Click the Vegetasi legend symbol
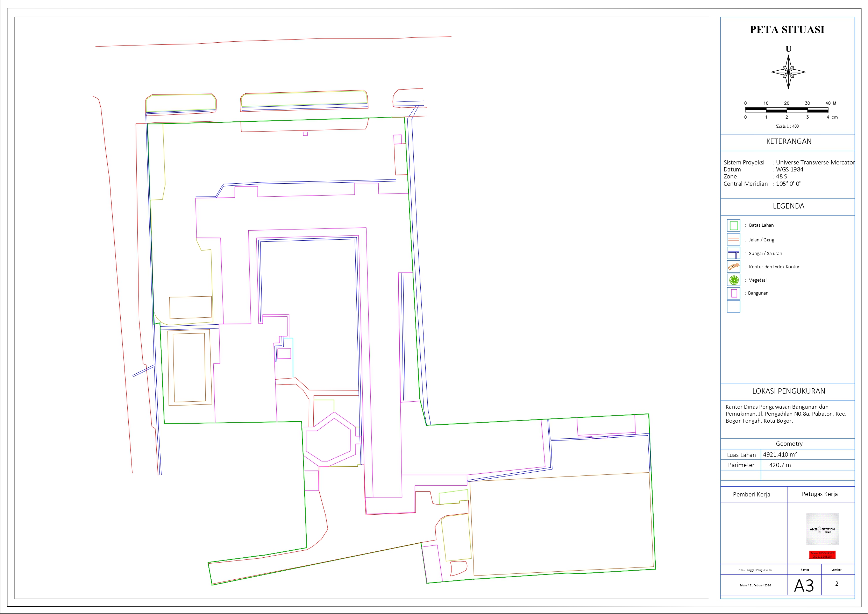Screen dimensions: 868x614 point(733,280)
